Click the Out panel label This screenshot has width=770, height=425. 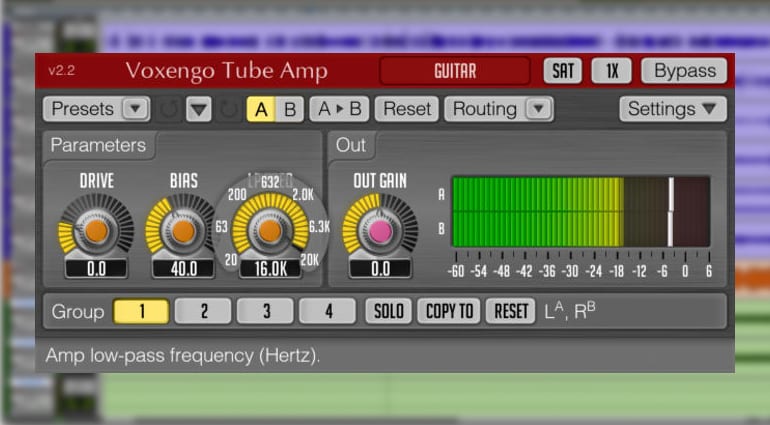pyautogui.click(x=351, y=145)
